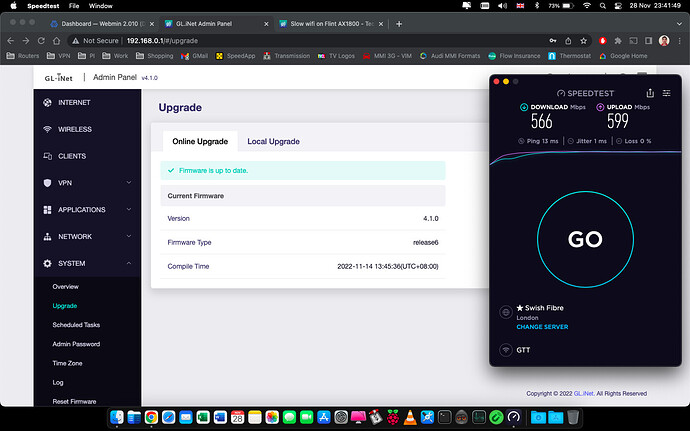Open the Routers bookmarks folder
Image resolution: width=690 pixels, height=431 pixels.
click(23, 56)
